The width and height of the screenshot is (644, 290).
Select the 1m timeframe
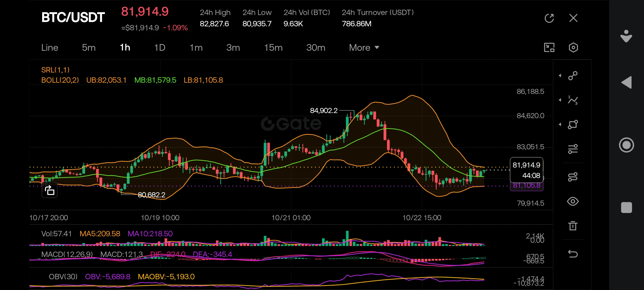tap(196, 48)
